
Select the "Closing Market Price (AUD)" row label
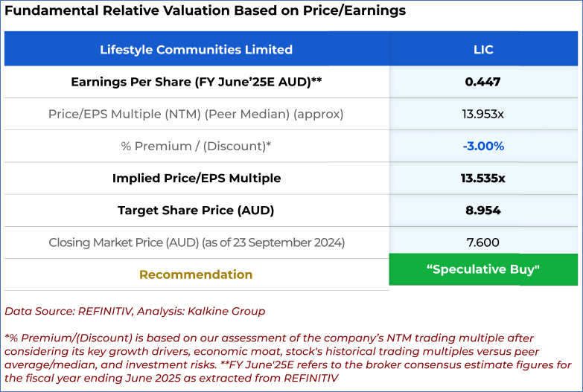pos(196,242)
